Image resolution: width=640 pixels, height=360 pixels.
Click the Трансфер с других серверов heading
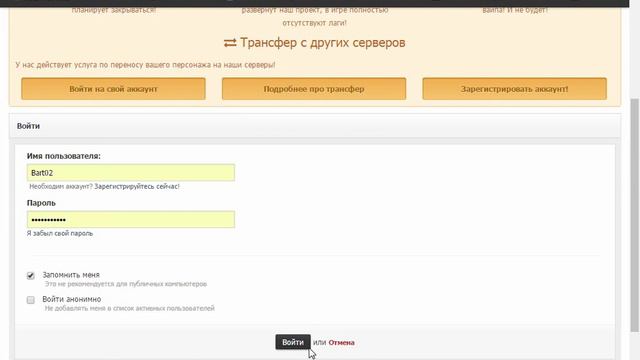pos(322,42)
